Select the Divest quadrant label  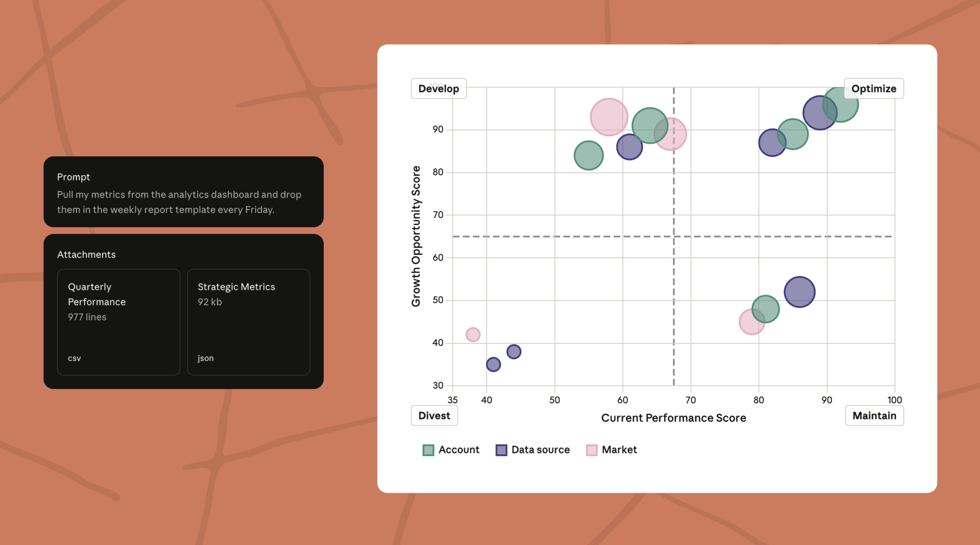(434, 416)
